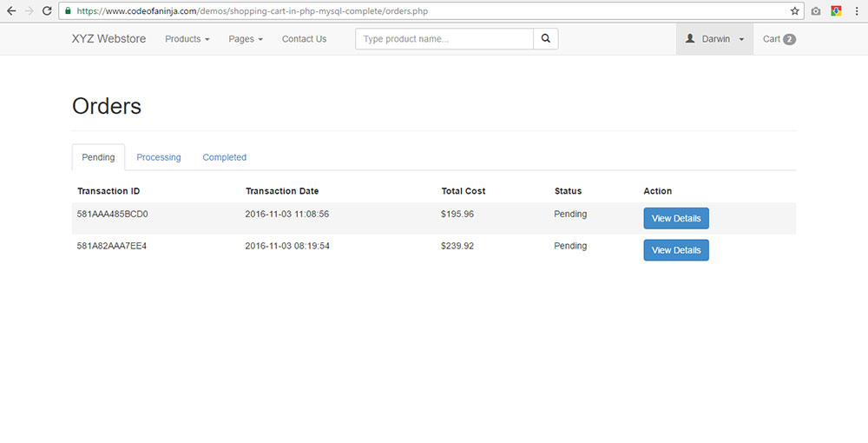Click the Orders page heading
868x443 pixels.
point(107,106)
